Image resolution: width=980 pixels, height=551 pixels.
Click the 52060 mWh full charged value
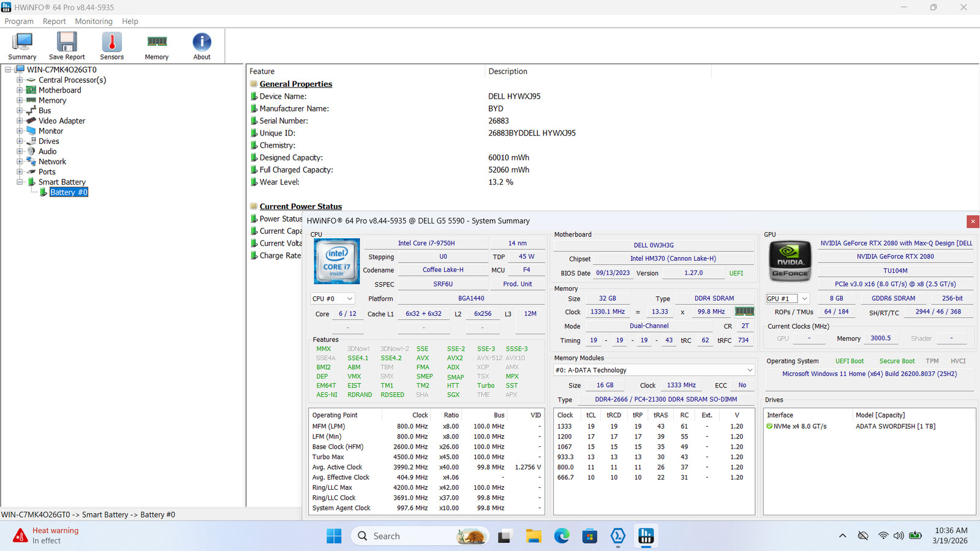[508, 170]
